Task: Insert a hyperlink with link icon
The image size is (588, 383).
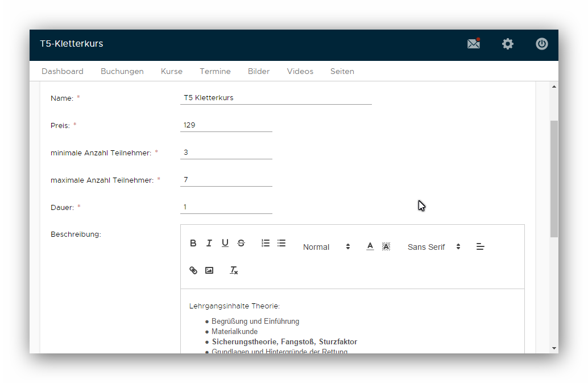Action: 193,270
